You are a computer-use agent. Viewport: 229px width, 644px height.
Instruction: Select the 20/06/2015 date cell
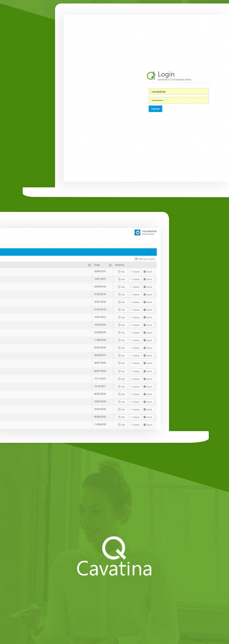[100, 271]
